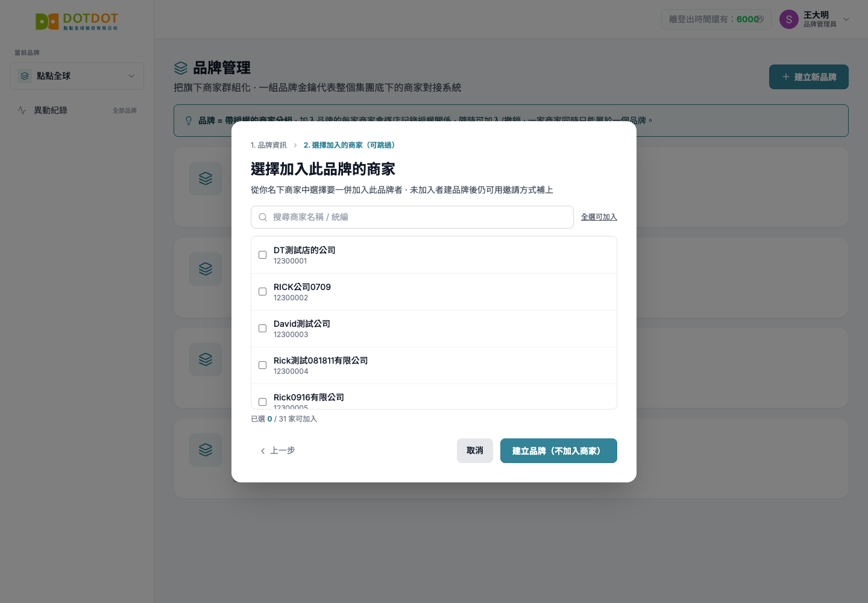Focus the 搜尋商家名稱 / 統編 search field

point(412,217)
